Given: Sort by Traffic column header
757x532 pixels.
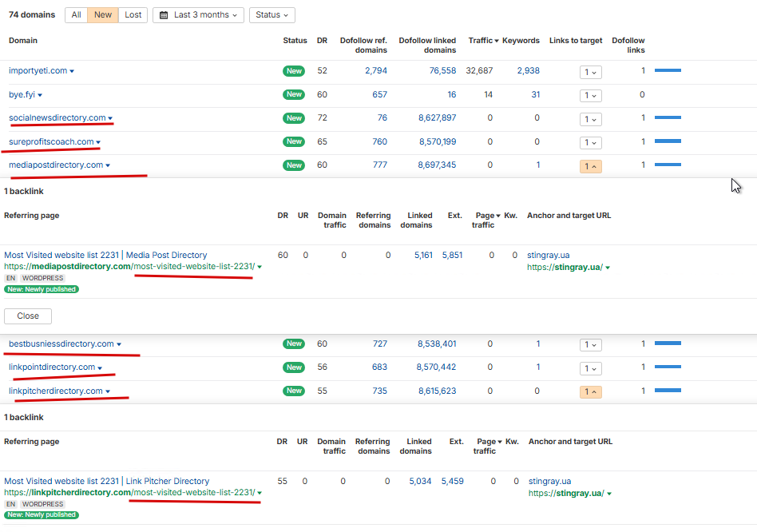Looking at the screenshot, I should point(483,41).
